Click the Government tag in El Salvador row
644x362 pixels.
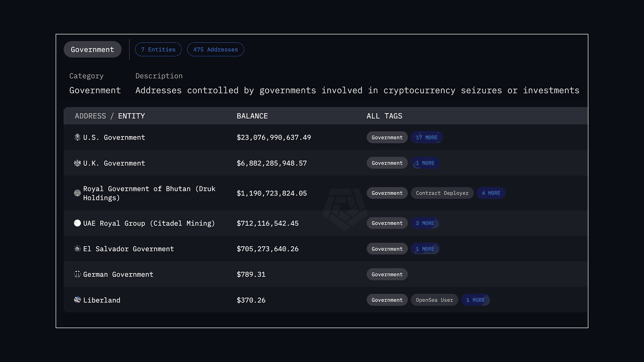[x=387, y=249]
